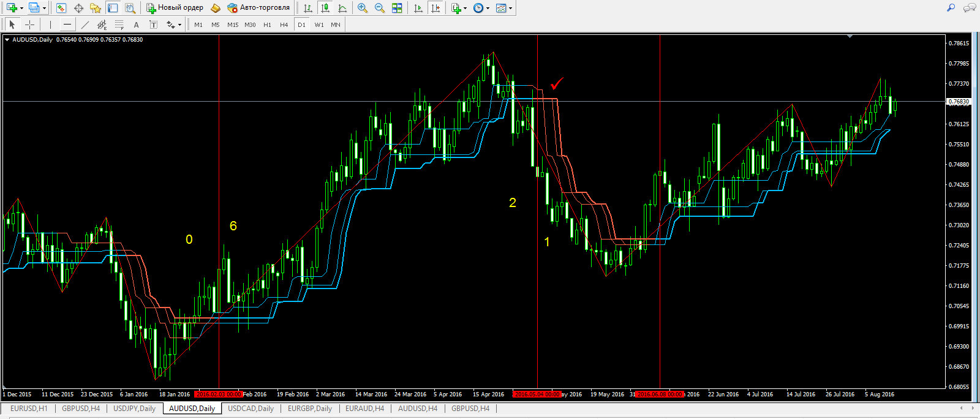Tile chart windows icon
980x419 pixels.
tap(397, 8)
